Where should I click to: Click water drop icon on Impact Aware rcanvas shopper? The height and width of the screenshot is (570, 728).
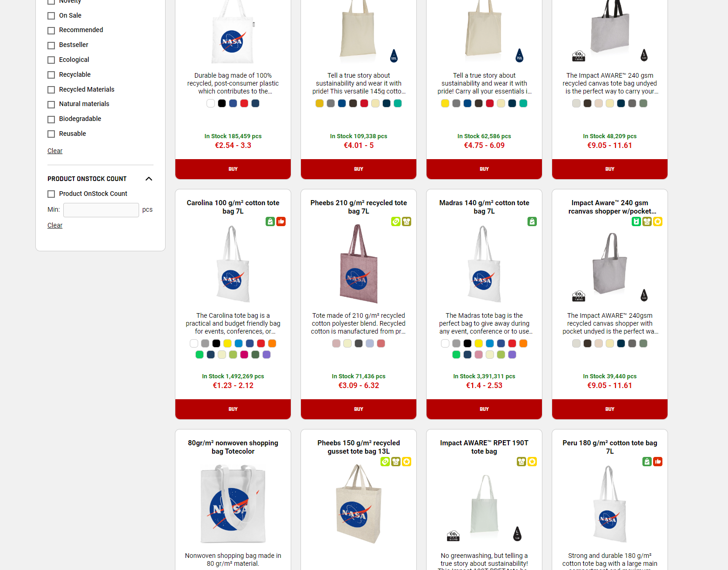(644, 295)
